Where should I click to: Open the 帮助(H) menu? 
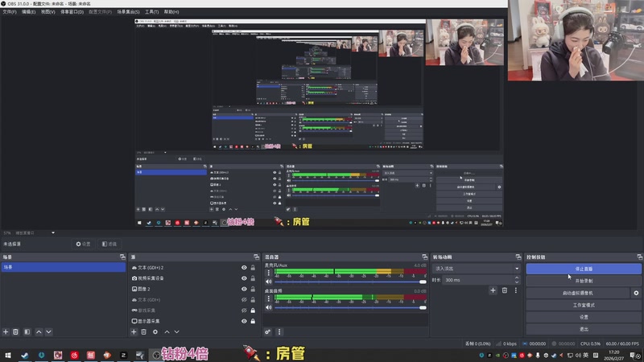coord(171,12)
